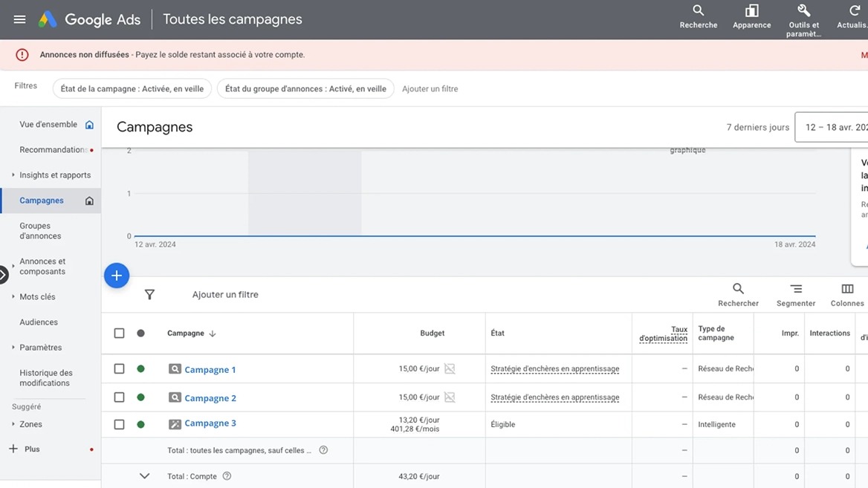Open the hamburger main menu
The height and width of the screenshot is (488, 868).
pos(19,19)
